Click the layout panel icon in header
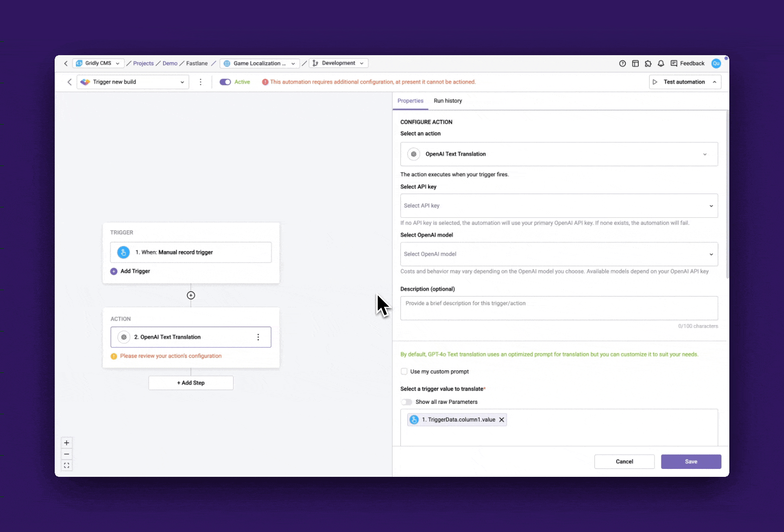784x532 pixels. point(635,64)
